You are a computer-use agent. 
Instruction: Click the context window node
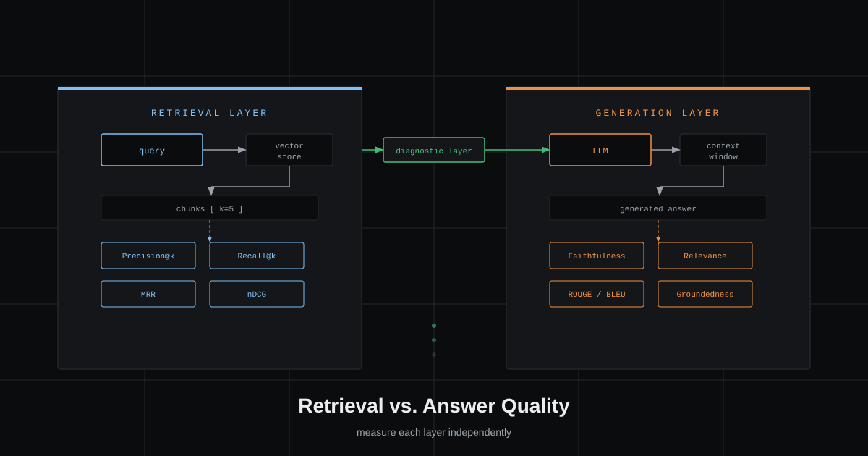click(x=723, y=150)
